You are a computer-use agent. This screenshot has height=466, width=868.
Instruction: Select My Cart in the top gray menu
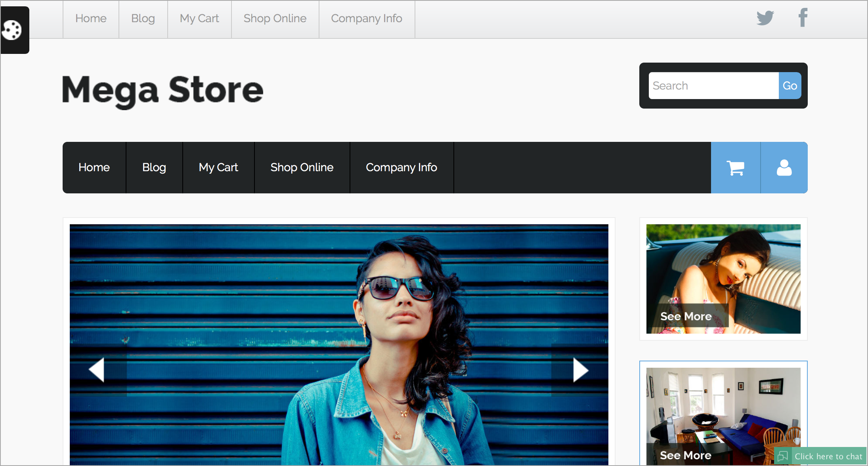[x=199, y=19]
